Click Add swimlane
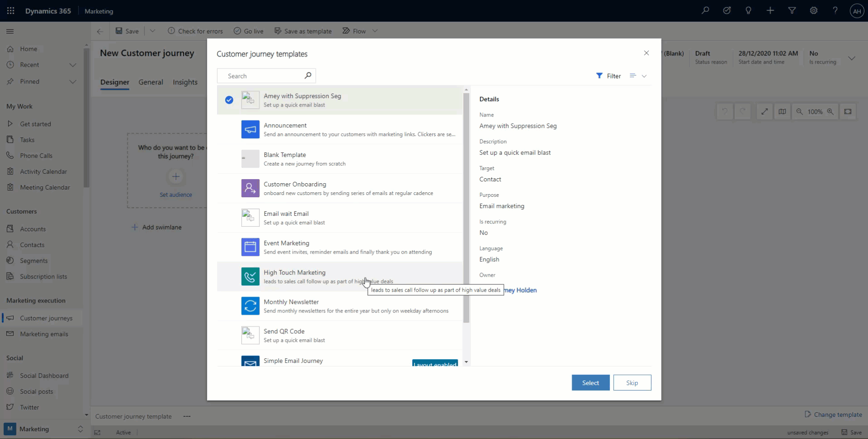The width and height of the screenshot is (868, 439). [156, 227]
